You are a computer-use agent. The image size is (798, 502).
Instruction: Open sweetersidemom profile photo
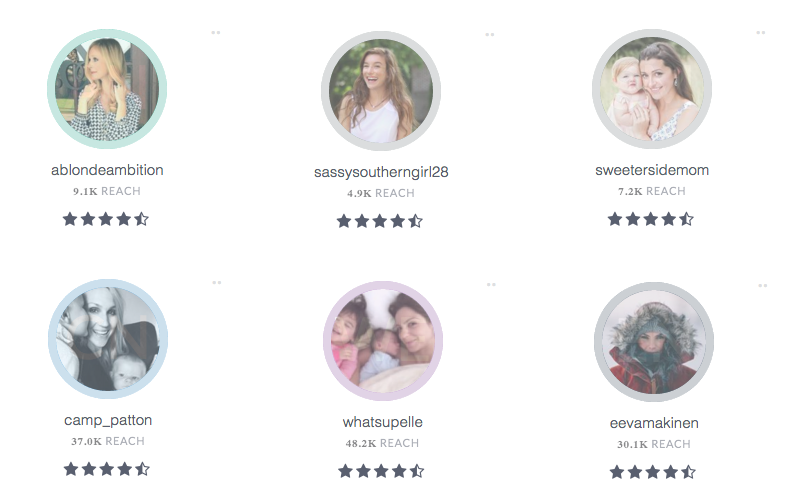(652, 89)
